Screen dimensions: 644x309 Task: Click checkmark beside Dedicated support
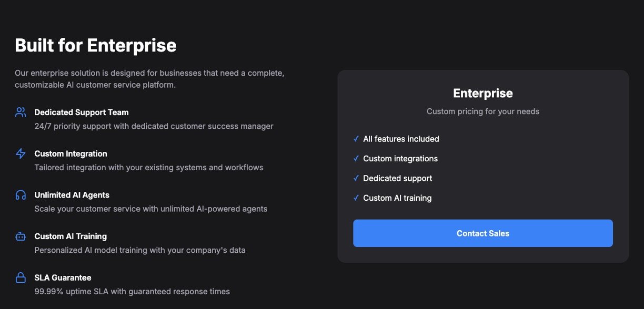pyautogui.click(x=356, y=178)
